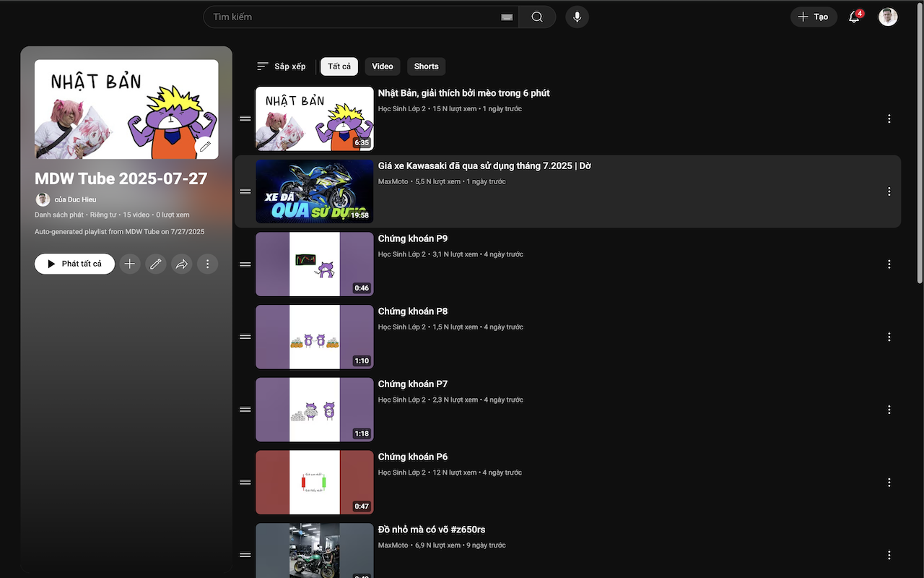Click the Chứng khoán P6 thumbnail 0:47

click(x=315, y=483)
